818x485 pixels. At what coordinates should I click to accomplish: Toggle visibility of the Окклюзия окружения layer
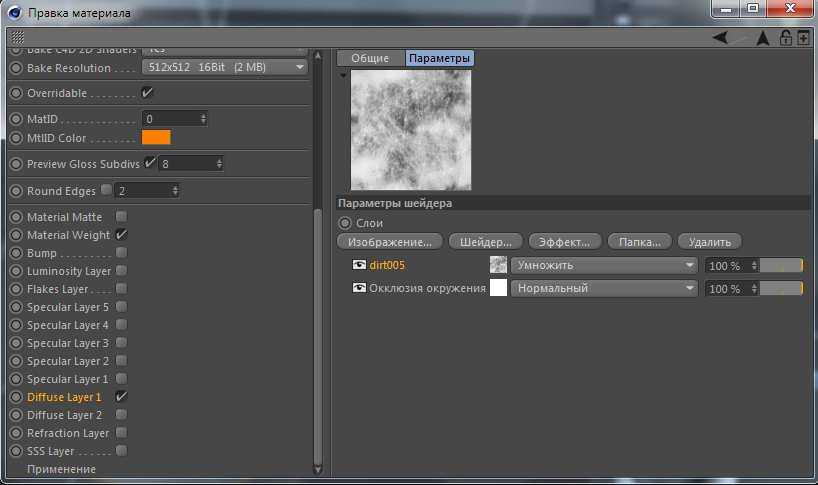tap(359, 288)
